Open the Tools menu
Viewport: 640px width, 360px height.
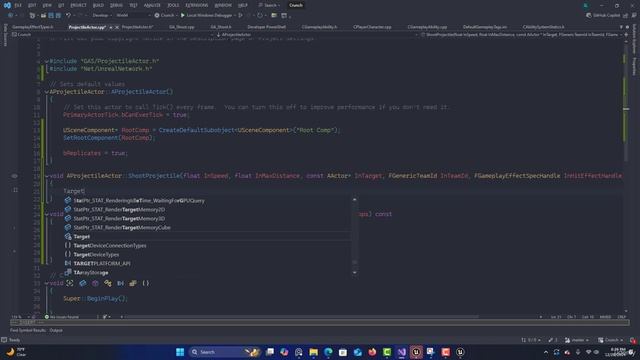click(x=173, y=5)
